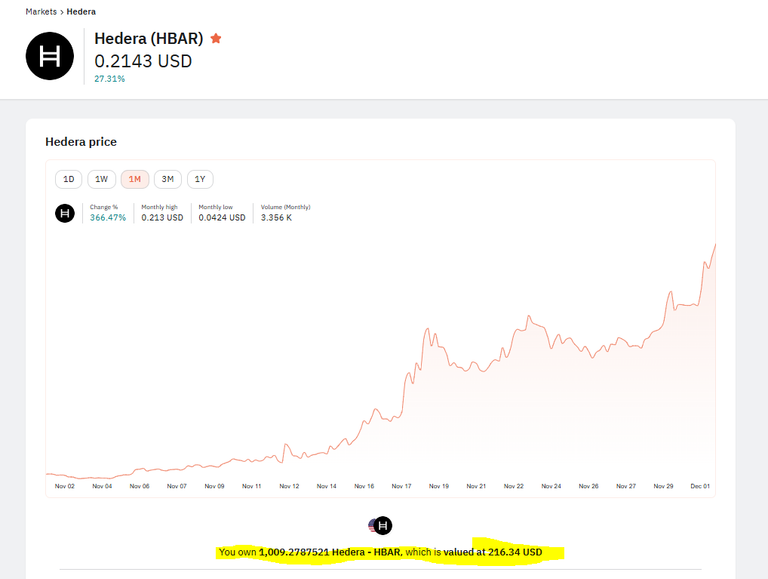
Task: Select the 3M chart range
Action: point(168,179)
